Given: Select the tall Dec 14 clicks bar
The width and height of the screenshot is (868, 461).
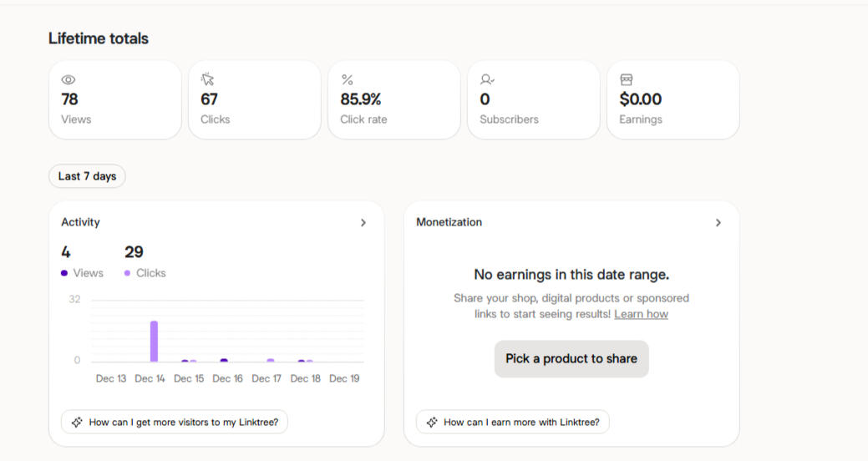Looking at the screenshot, I should tap(154, 341).
